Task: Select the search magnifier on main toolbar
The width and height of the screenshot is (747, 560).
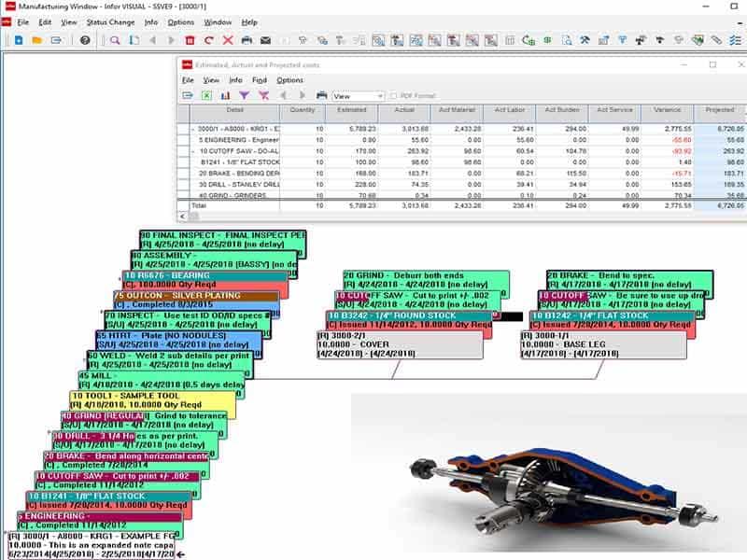Action: [x=114, y=39]
